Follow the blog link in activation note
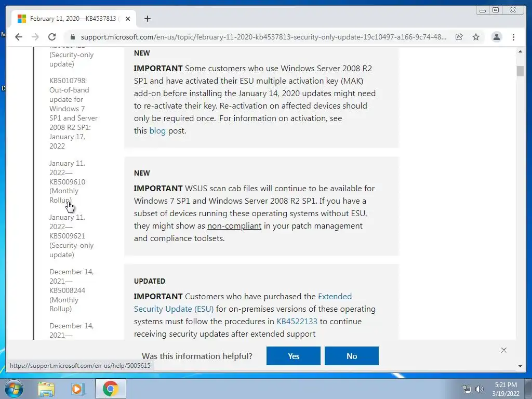Screen dimensions: 532x399 [157, 130]
